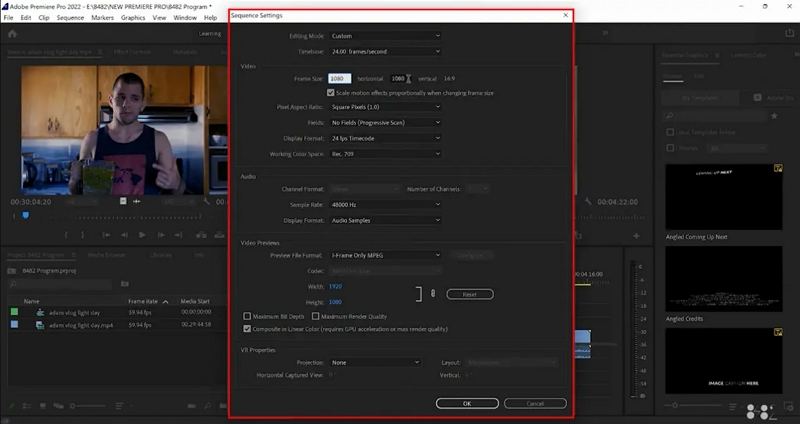Image resolution: width=800 pixels, height=424 pixels.
Task: Click Mark Out bracket icon
Action: click(83, 235)
